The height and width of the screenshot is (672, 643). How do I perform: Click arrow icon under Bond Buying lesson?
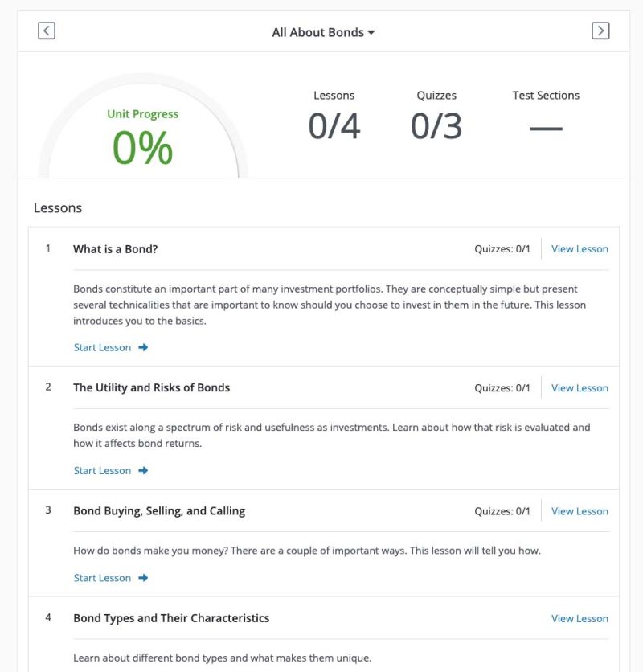[x=143, y=578]
